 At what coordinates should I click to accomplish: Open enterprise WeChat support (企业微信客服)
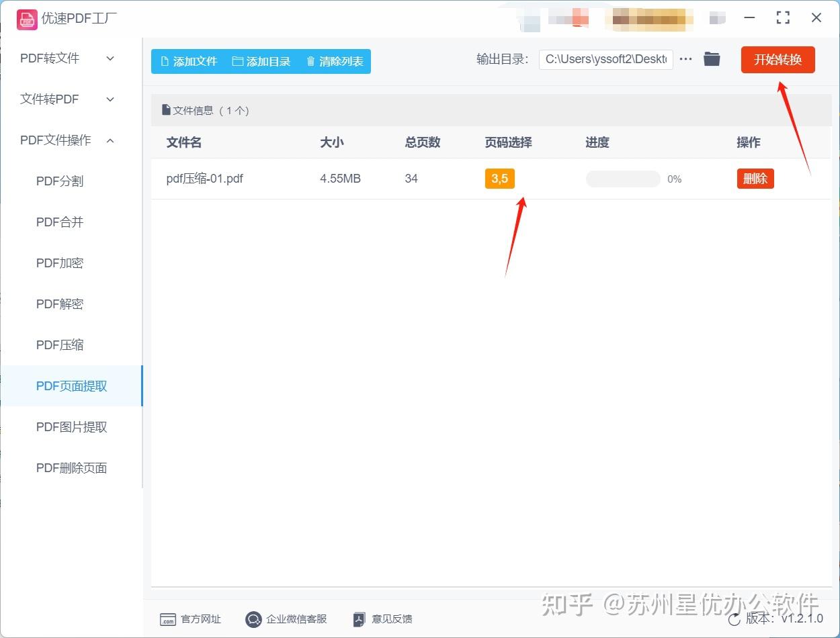click(253, 619)
